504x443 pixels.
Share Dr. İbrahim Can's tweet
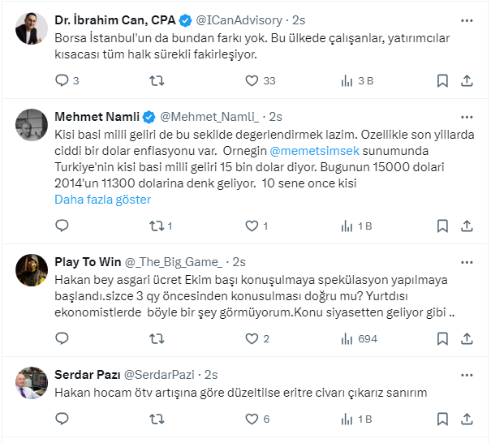(467, 80)
